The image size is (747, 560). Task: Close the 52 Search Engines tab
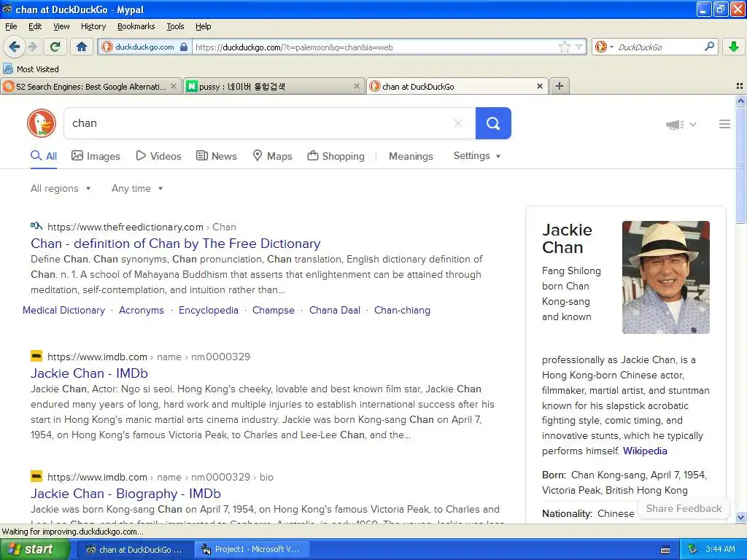pos(174,86)
